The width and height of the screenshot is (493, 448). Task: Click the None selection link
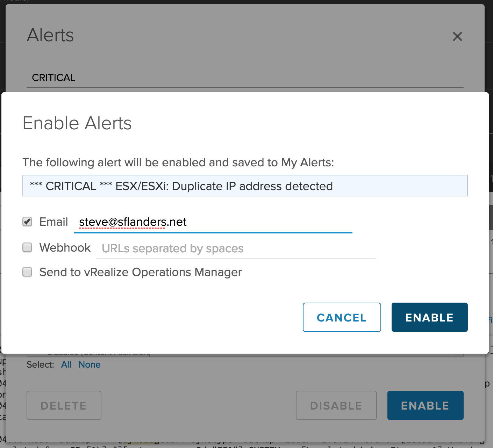coord(90,364)
